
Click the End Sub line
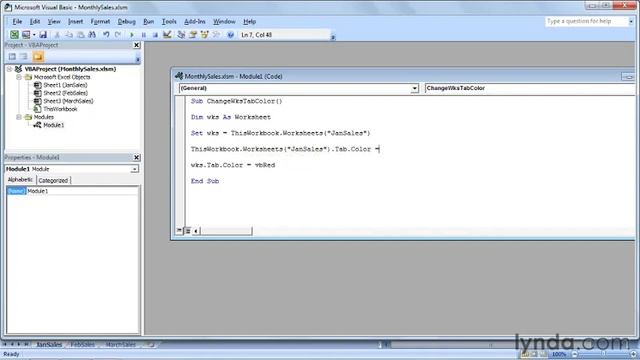tap(205, 181)
